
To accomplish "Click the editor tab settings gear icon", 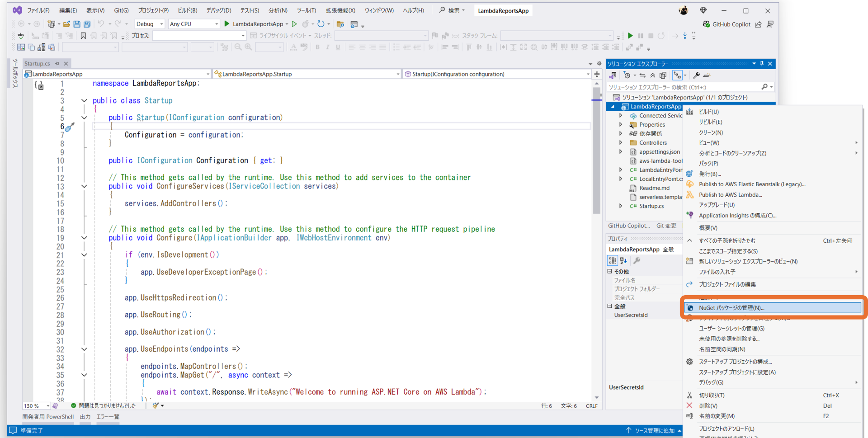I will (599, 64).
